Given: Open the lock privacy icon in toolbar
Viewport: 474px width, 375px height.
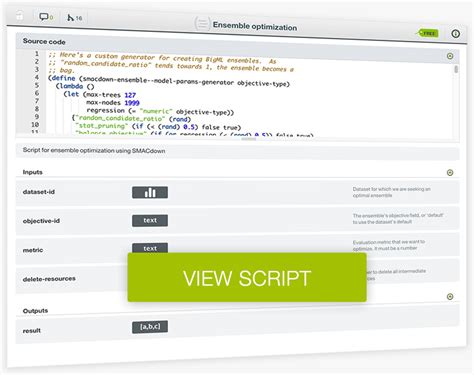Looking at the screenshot, I should (x=20, y=15).
